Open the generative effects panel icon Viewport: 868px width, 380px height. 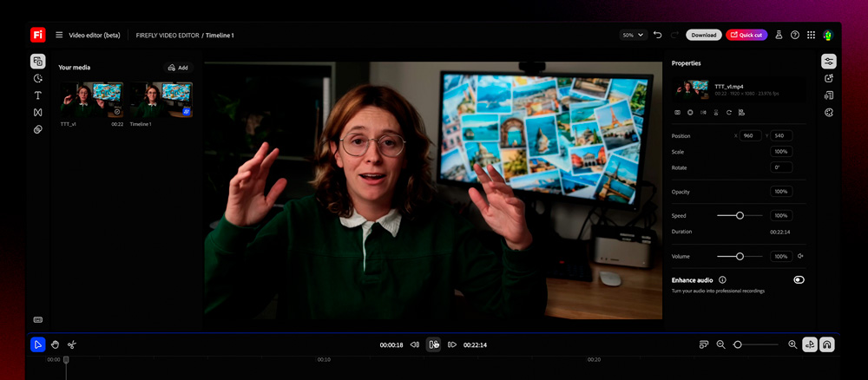pyautogui.click(x=829, y=79)
